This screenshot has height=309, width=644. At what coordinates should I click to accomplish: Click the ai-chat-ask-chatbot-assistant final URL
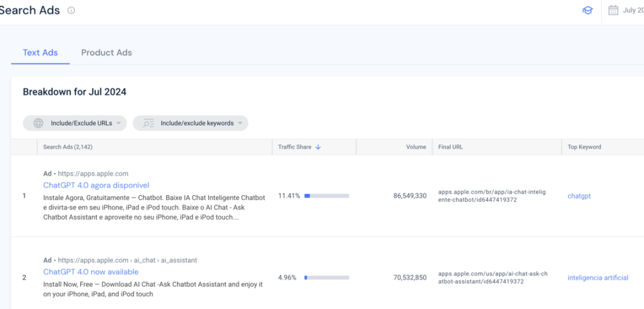coord(493,278)
